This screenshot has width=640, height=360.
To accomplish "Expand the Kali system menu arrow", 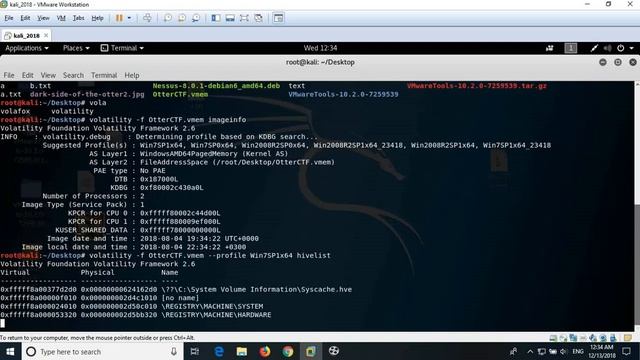I will [631, 48].
